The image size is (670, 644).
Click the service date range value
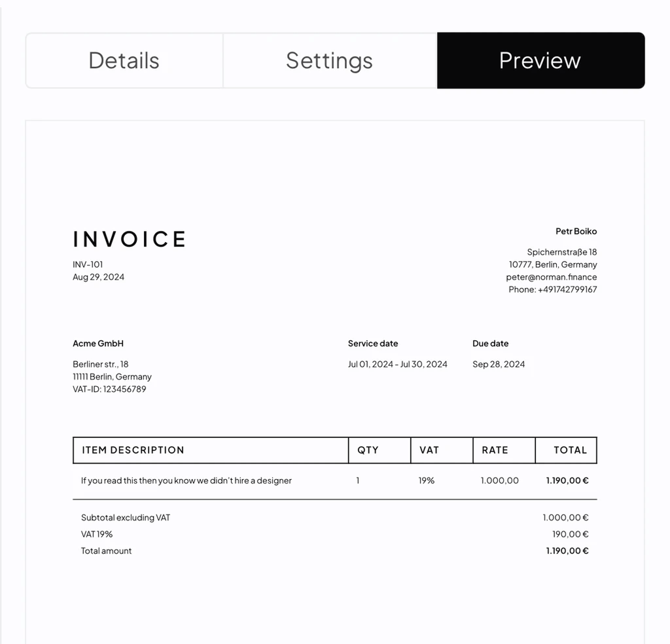(397, 364)
